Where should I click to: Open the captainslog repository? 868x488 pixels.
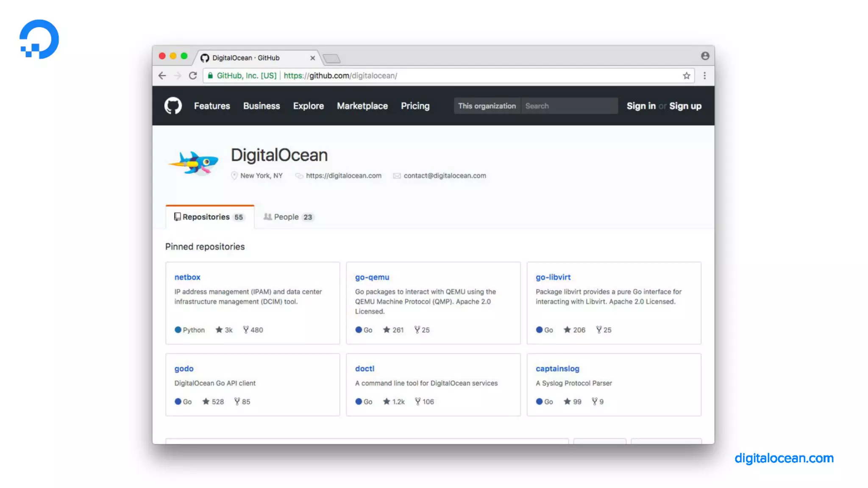557,369
